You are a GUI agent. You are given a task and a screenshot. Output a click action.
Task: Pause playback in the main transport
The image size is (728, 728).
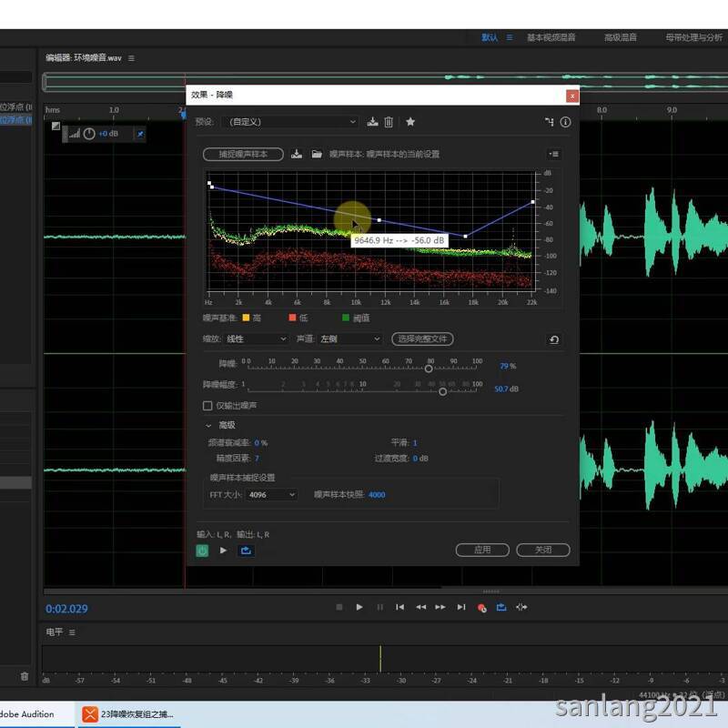pyautogui.click(x=379, y=607)
